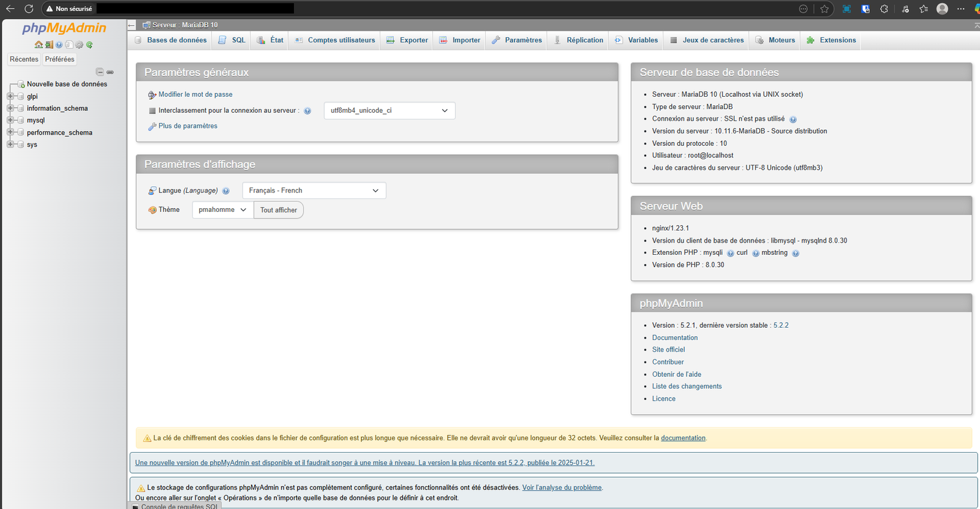Image resolution: width=980 pixels, height=509 pixels.
Task: Expand the sys database node
Action: point(10,145)
